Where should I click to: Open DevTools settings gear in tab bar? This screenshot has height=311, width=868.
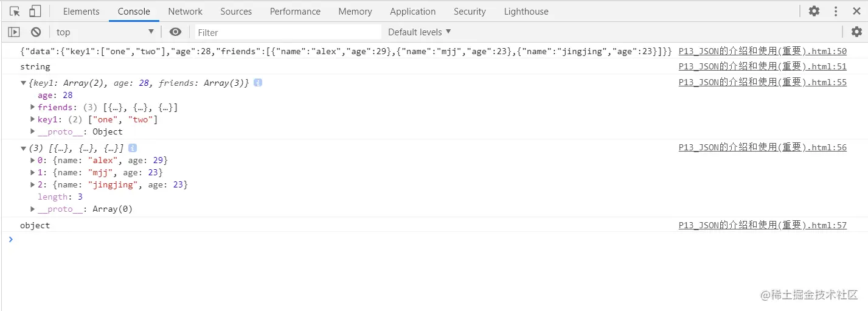coord(814,11)
